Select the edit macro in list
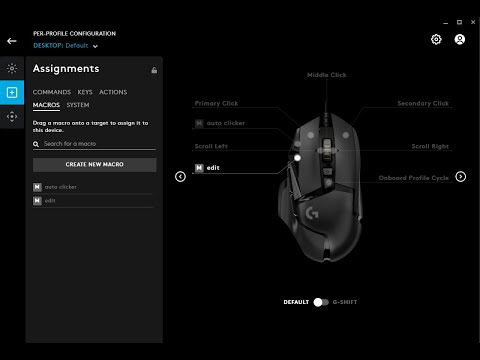The width and height of the screenshot is (480, 360). 93,201
